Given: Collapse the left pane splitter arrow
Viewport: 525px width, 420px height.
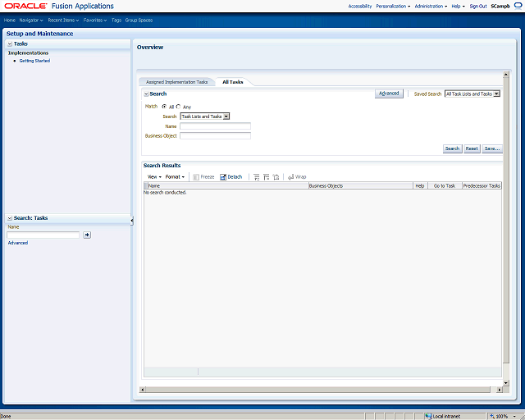Looking at the screenshot, I should click(132, 221).
